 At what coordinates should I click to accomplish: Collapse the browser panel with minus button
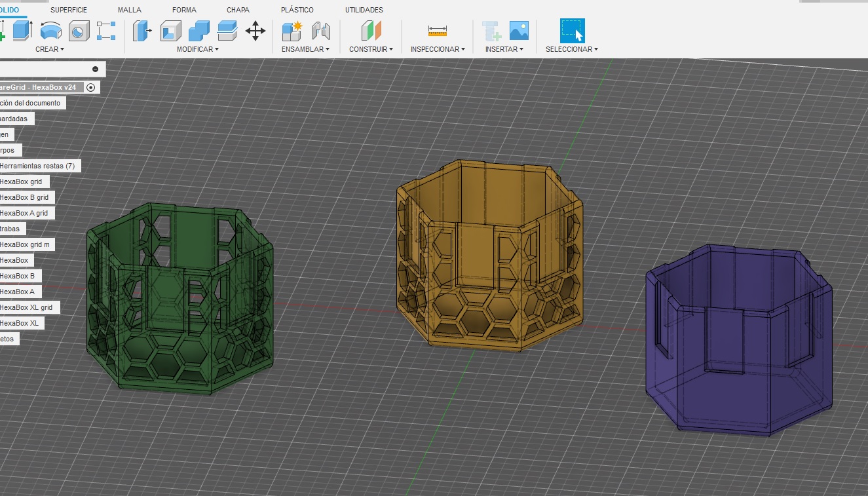[x=96, y=69]
